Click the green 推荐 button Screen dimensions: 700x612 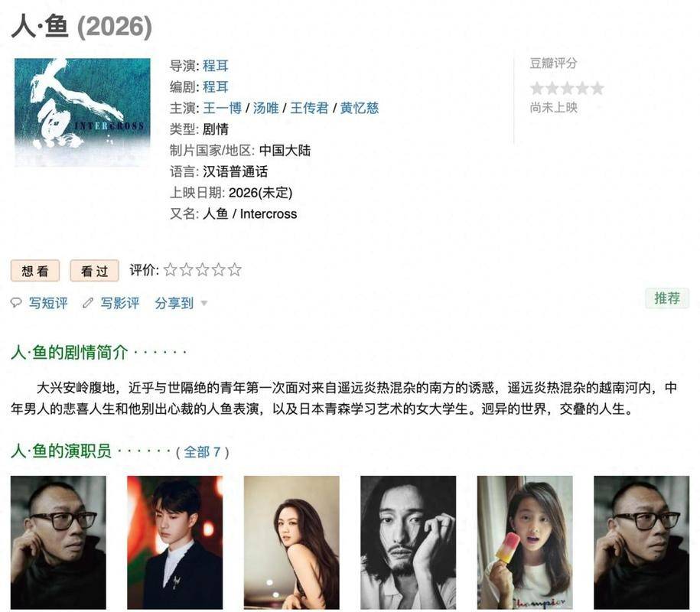coord(667,298)
